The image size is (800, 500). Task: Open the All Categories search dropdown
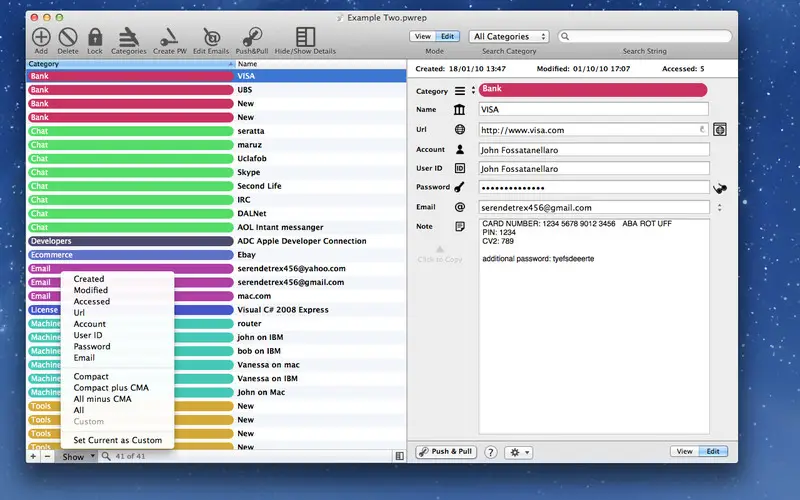tap(509, 36)
